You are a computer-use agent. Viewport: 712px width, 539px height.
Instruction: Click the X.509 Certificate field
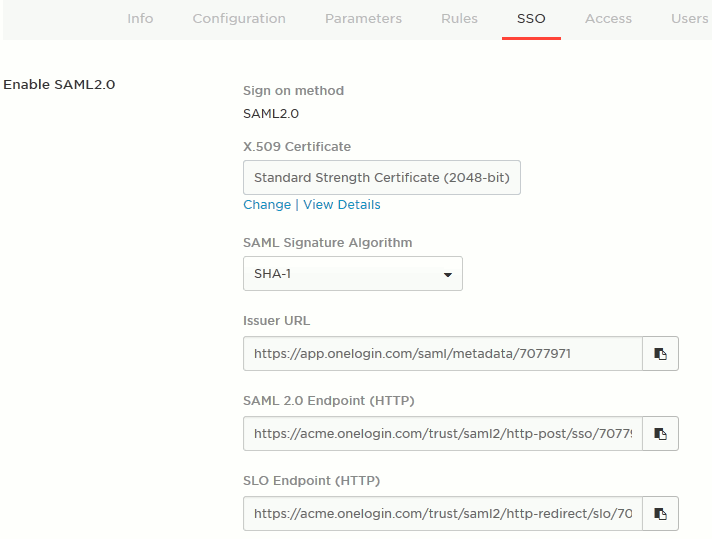[x=381, y=178]
